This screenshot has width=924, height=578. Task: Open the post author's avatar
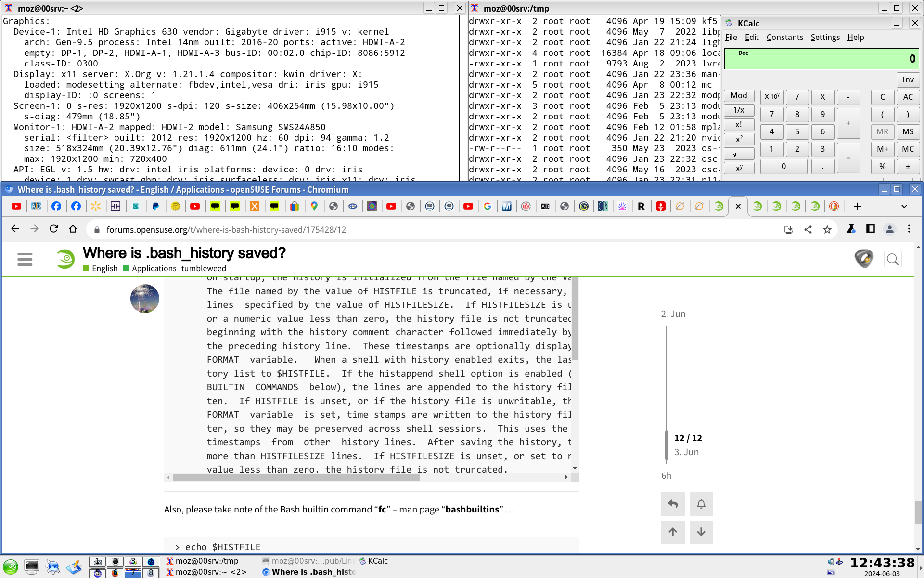click(x=144, y=299)
